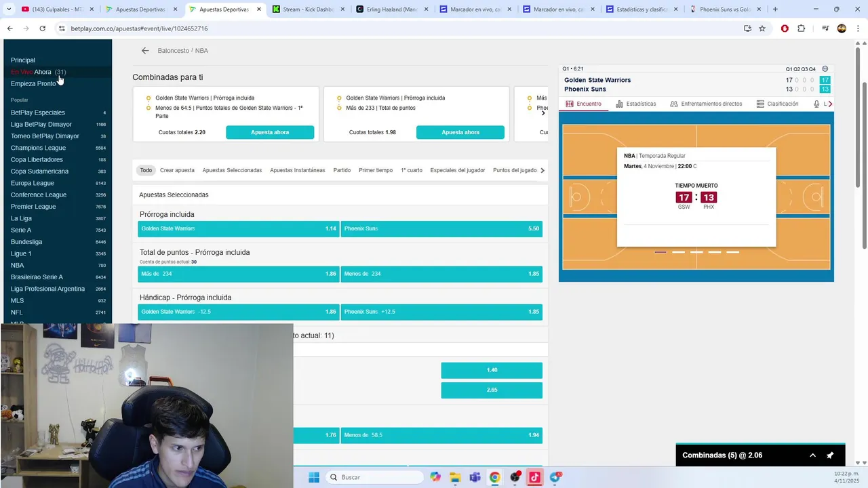Bet Phoenix Suns +12.5 handicap
This screenshot has height=488, width=868.
(x=441, y=312)
